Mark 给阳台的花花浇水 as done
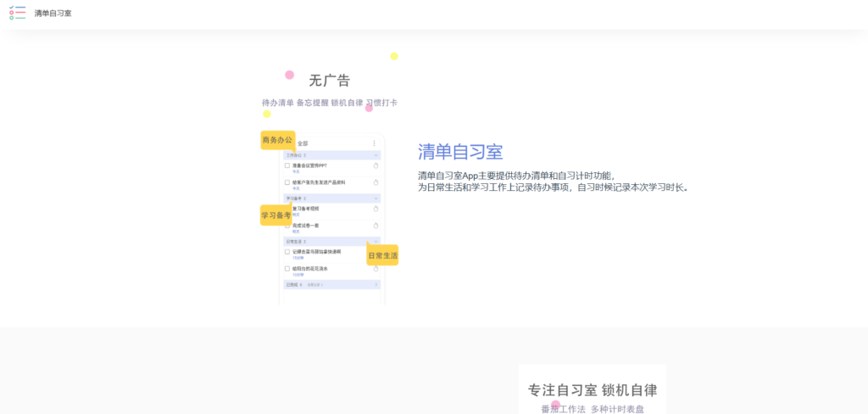 tap(287, 269)
